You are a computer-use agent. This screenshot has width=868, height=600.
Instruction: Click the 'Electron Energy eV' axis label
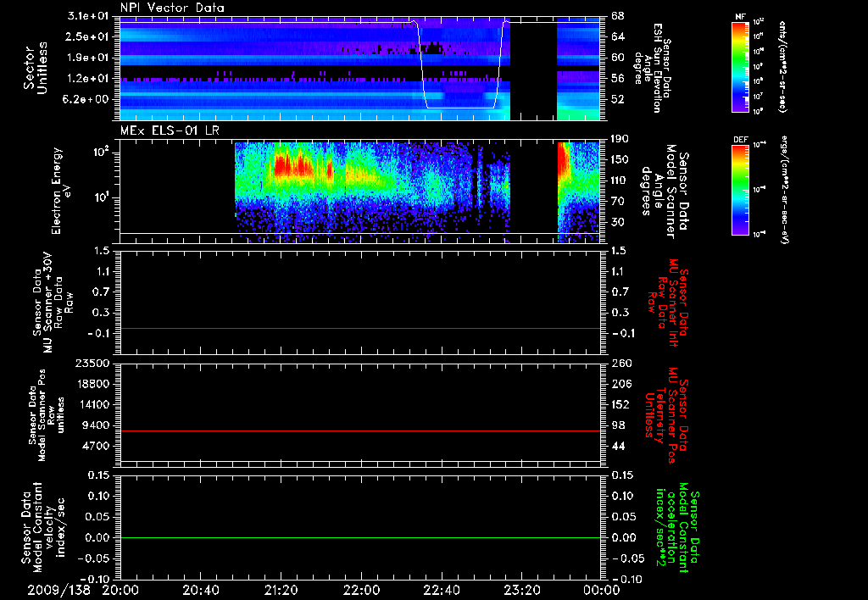coord(62,191)
